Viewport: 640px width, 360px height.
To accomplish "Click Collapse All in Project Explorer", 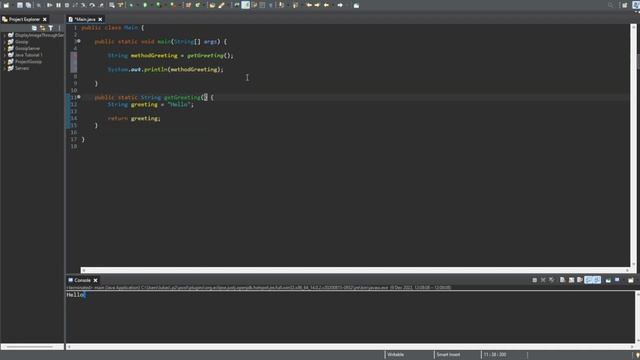I will 34,28.
